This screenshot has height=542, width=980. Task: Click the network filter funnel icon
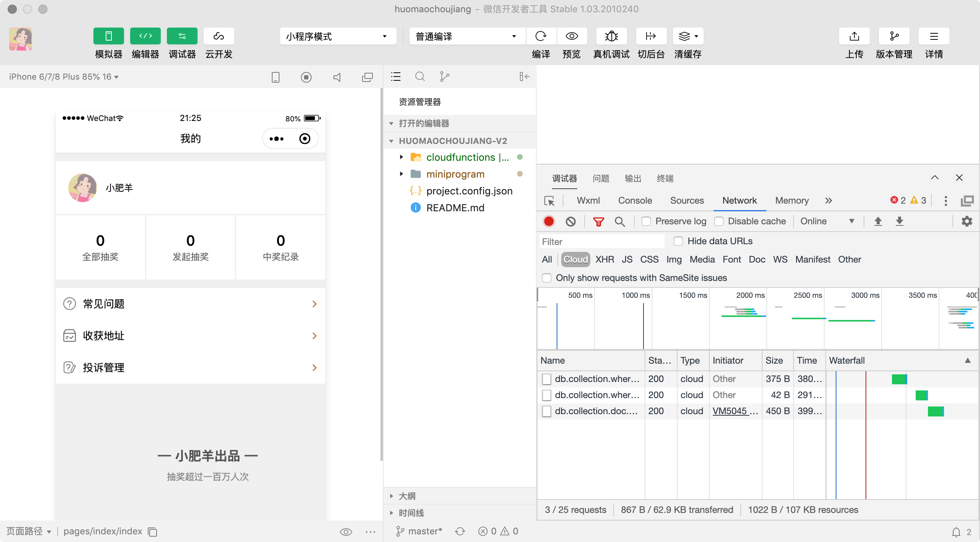tap(598, 222)
